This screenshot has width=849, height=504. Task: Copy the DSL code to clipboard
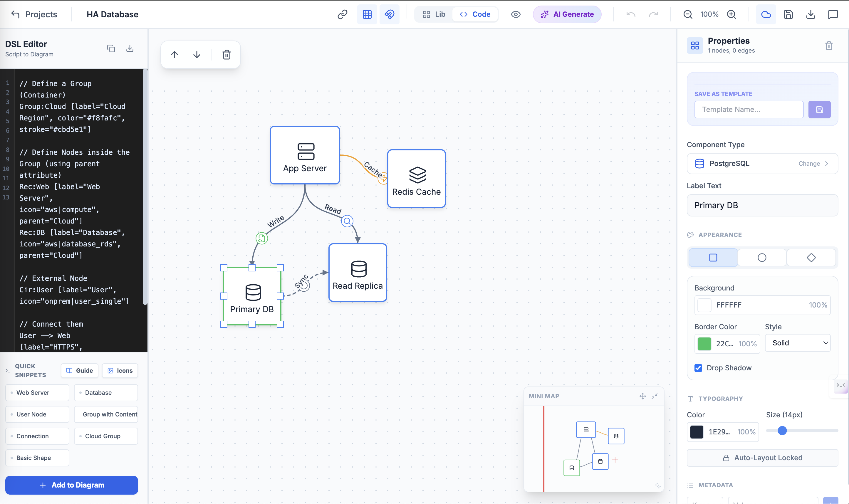coord(111,48)
